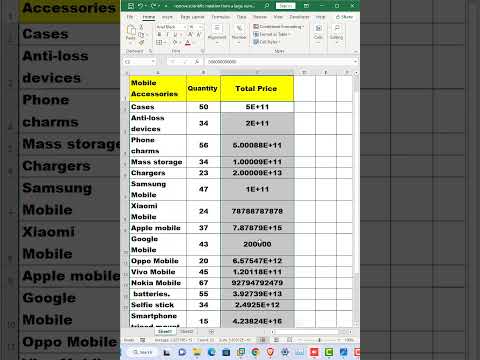The image size is (480, 360).
Task: Select cell showing 78788787878
Action: pos(257,211)
